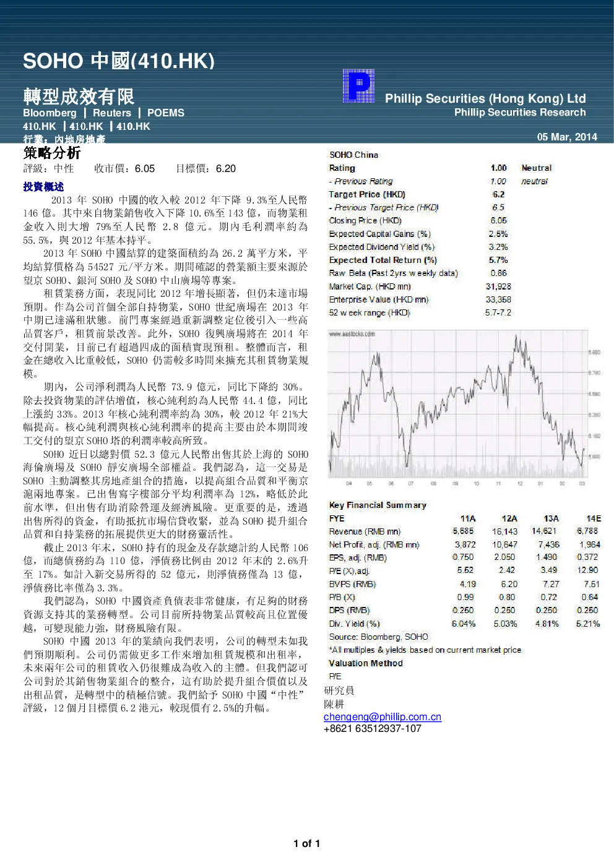The height and width of the screenshot is (868, 614).
Task: Click the multiples footnote about market price
Action: (x=425, y=650)
